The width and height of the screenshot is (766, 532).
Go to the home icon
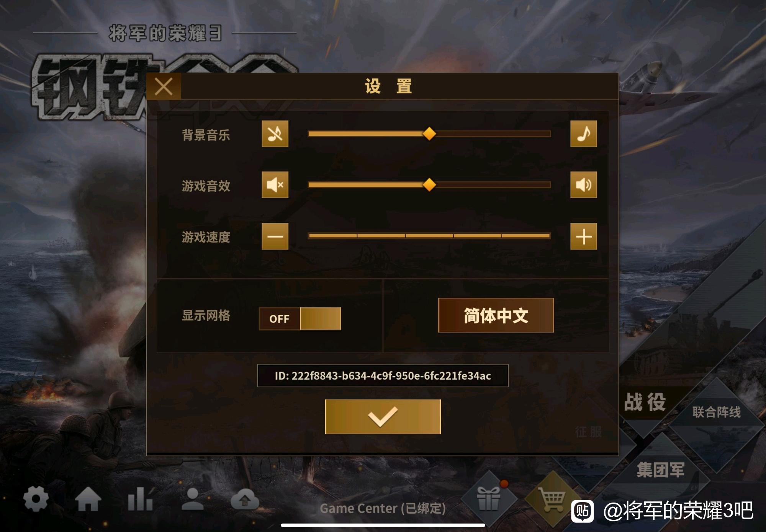88,499
